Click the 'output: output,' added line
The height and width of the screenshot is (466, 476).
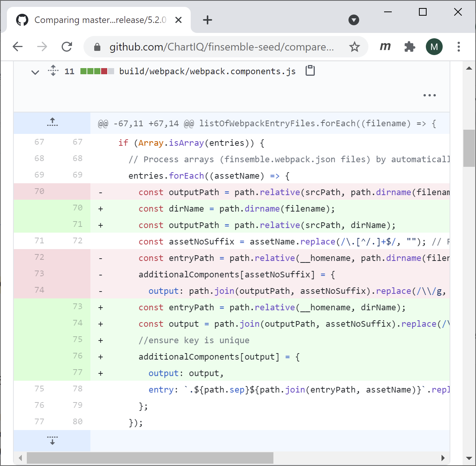pos(186,373)
